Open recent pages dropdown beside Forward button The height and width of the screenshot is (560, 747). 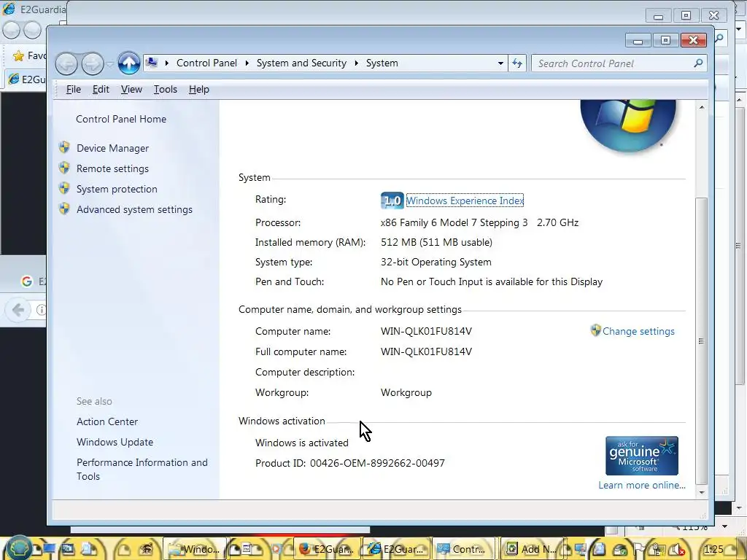(110, 64)
